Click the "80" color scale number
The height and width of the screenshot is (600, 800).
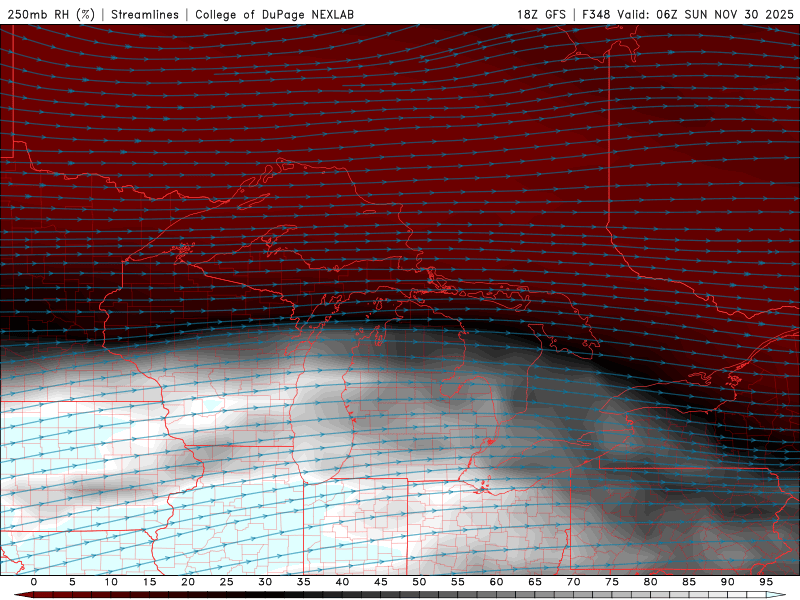[650, 582]
